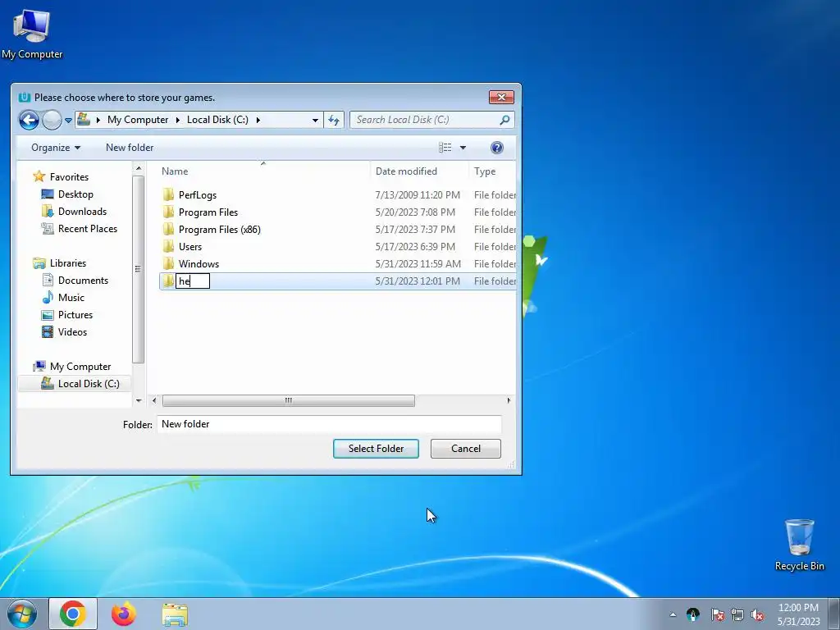Open the Organize menu

coord(56,148)
